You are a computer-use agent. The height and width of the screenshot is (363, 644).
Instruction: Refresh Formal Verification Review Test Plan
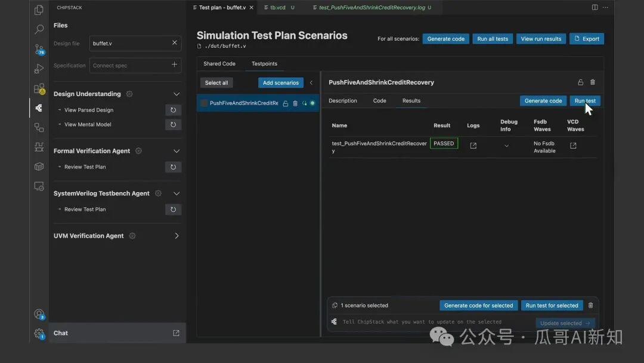[x=173, y=167]
